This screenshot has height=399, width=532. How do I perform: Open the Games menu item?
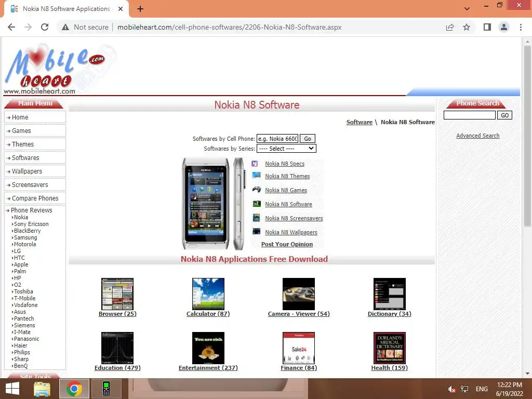coord(35,131)
